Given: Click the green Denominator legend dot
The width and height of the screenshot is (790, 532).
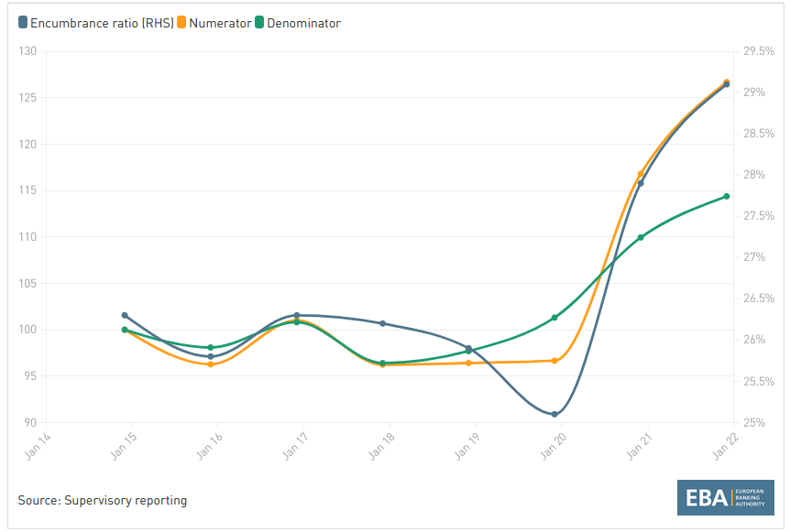Looking at the screenshot, I should 260,23.
